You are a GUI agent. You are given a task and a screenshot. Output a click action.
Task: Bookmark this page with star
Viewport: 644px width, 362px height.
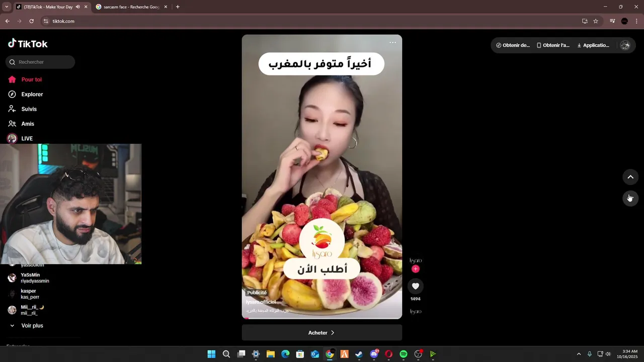coord(596,21)
